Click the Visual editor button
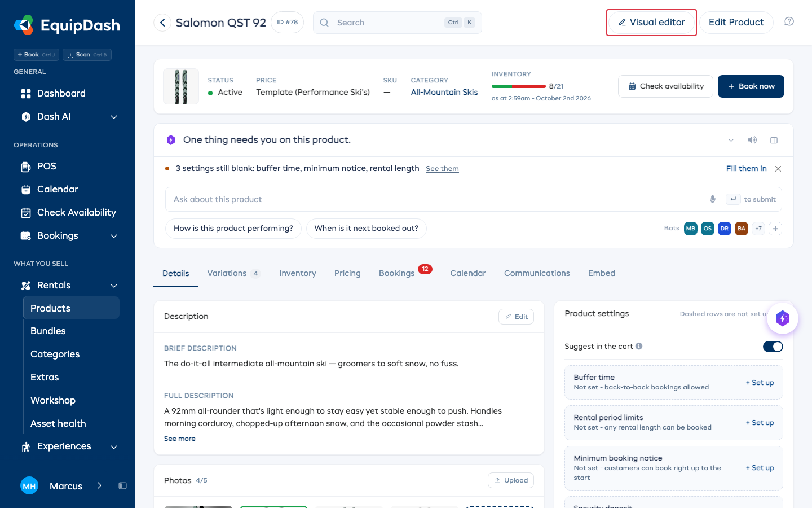 (x=651, y=23)
